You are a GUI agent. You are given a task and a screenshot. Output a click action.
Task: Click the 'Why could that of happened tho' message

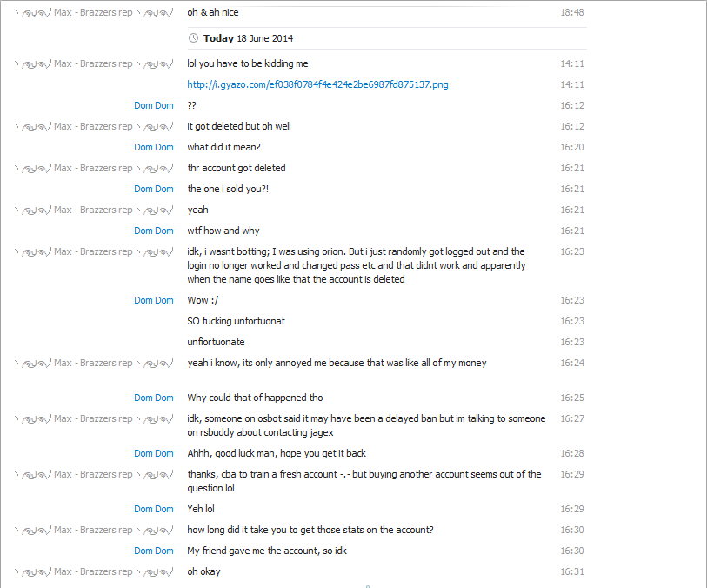point(255,398)
